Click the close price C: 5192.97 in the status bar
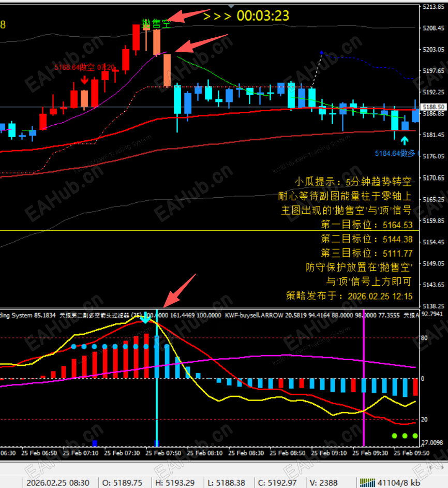 tap(277, 483)
